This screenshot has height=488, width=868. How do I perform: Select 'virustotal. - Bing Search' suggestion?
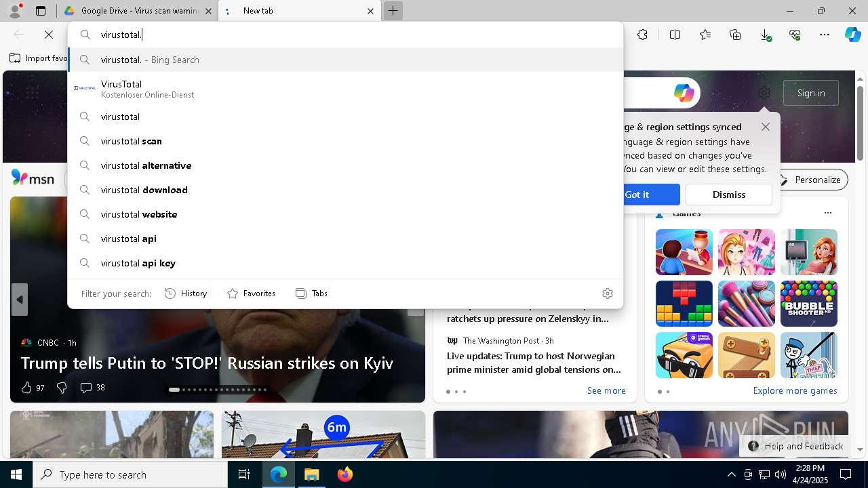click(346, 60)
